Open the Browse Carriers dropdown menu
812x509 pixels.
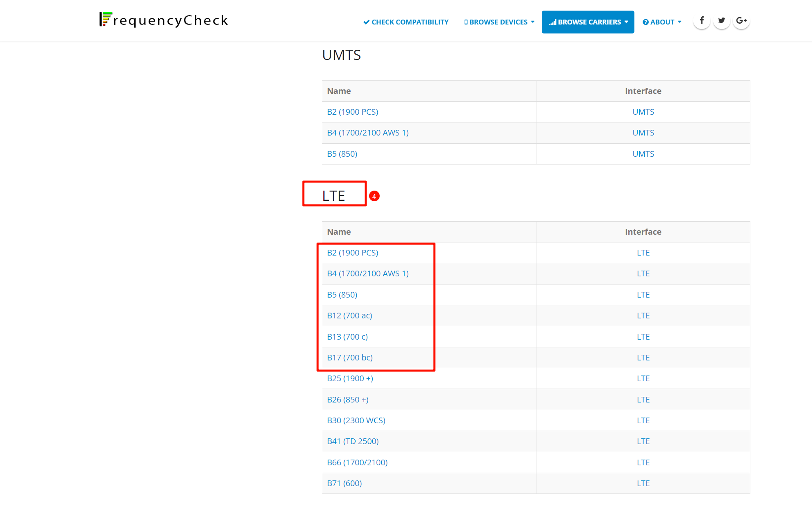[x=587, y=22]
